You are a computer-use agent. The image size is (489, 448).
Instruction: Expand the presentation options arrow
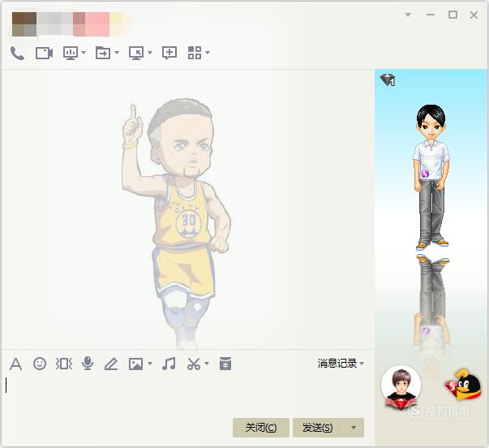pos(84,53)
